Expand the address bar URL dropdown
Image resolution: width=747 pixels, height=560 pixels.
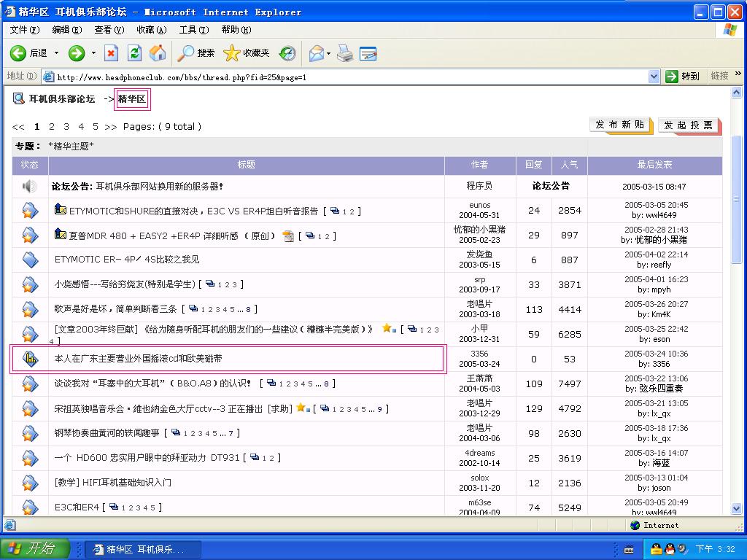click(654, 76)
